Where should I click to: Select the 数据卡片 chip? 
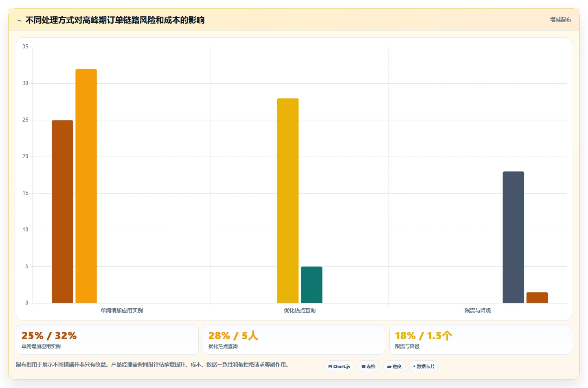(x=424, y=366)
